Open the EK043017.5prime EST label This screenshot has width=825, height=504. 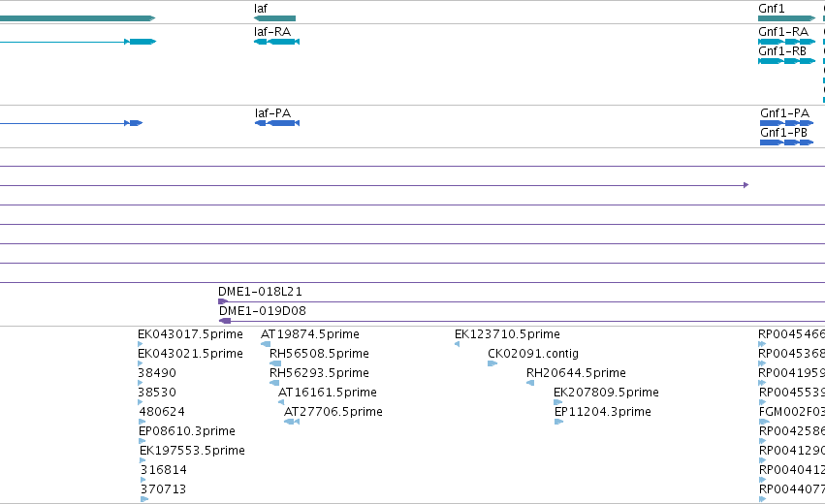point(190,334)
